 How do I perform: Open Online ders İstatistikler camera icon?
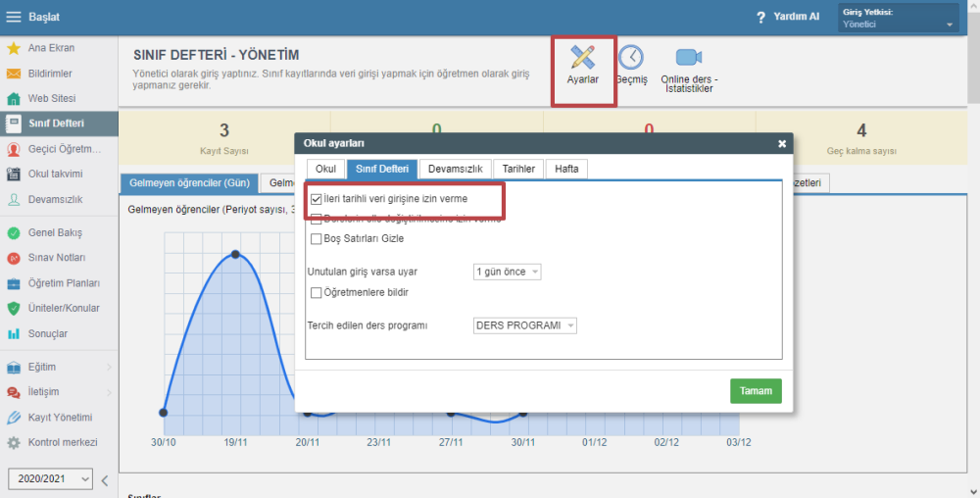point(689,58)
